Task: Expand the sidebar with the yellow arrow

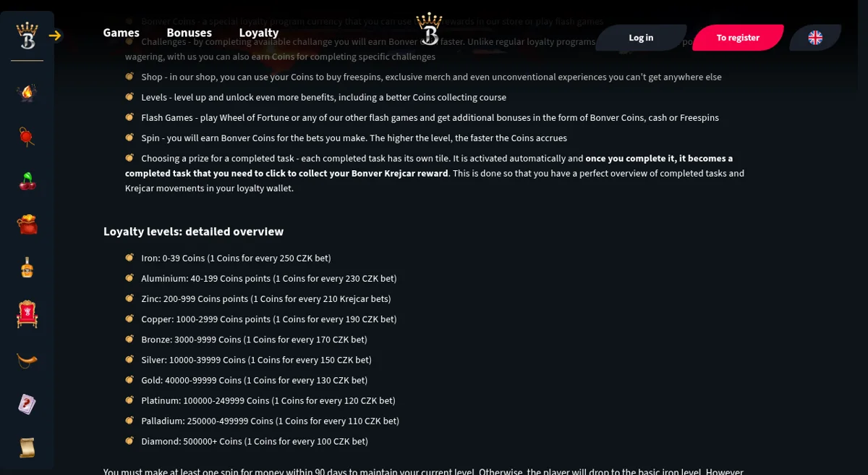Action: click(55, 35)
